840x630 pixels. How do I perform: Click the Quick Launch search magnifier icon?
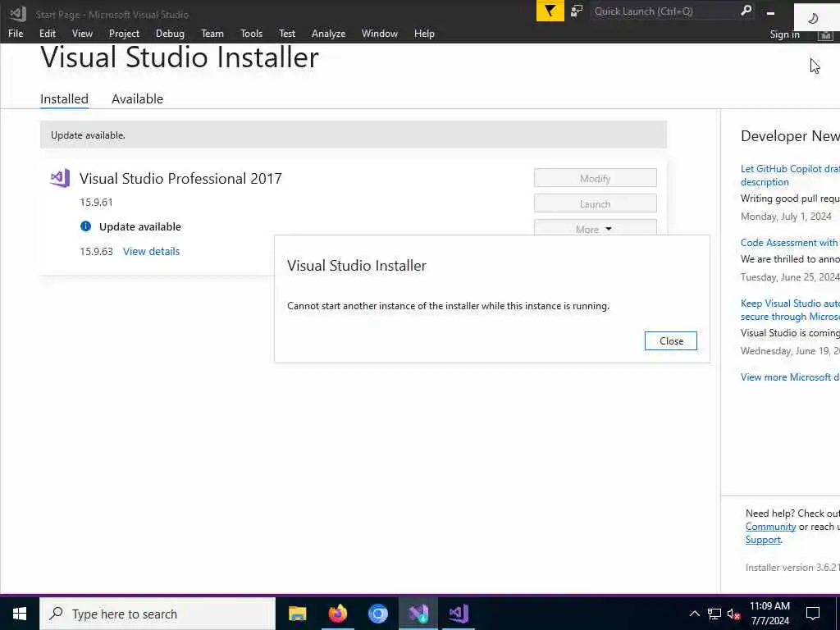746,10
